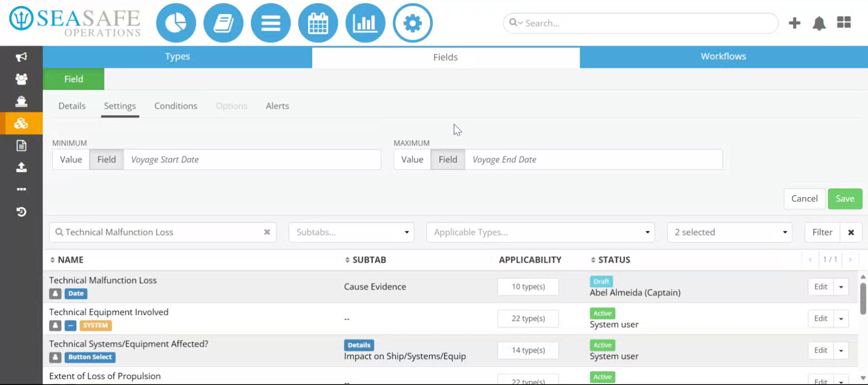
Task: Click the 14 type(s) applicability button
Action: (528, 350)
